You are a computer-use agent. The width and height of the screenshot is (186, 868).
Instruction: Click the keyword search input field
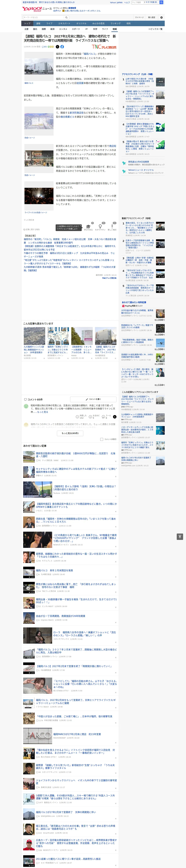(43, 18)
